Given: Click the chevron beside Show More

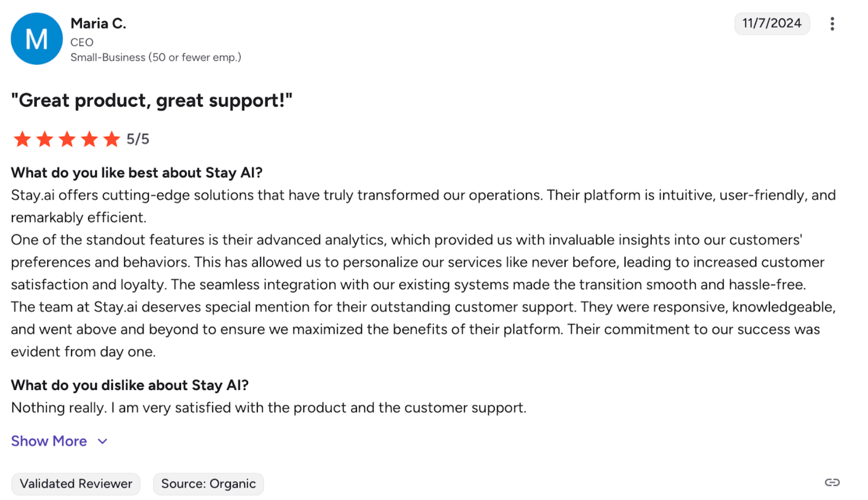Looking at the screenshot, I should pos(102,442).
